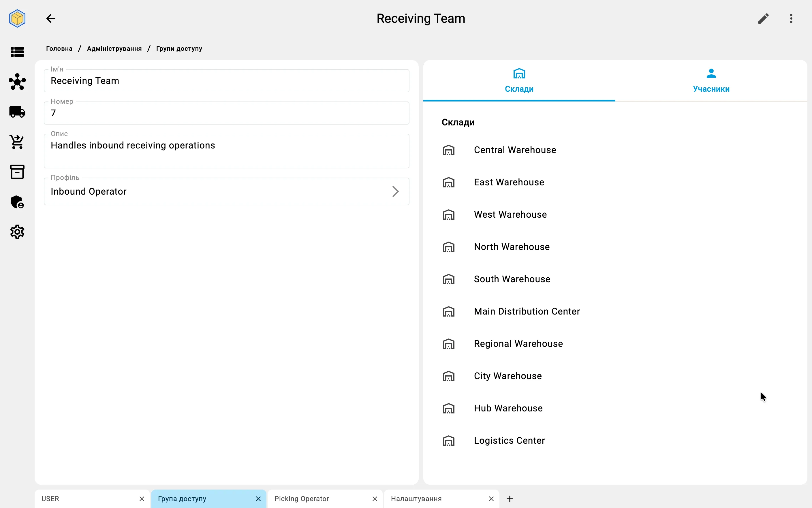Image resolution: width=812 pixels, height=508 pixels.
Task: Open the network hub sidebar icon
Action: click(17, 82)
